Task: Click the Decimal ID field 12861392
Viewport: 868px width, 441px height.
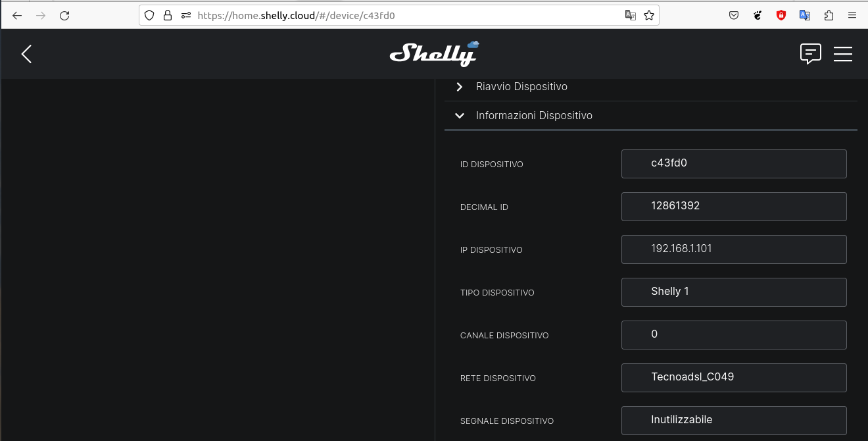Action: (x=734, y=207)
